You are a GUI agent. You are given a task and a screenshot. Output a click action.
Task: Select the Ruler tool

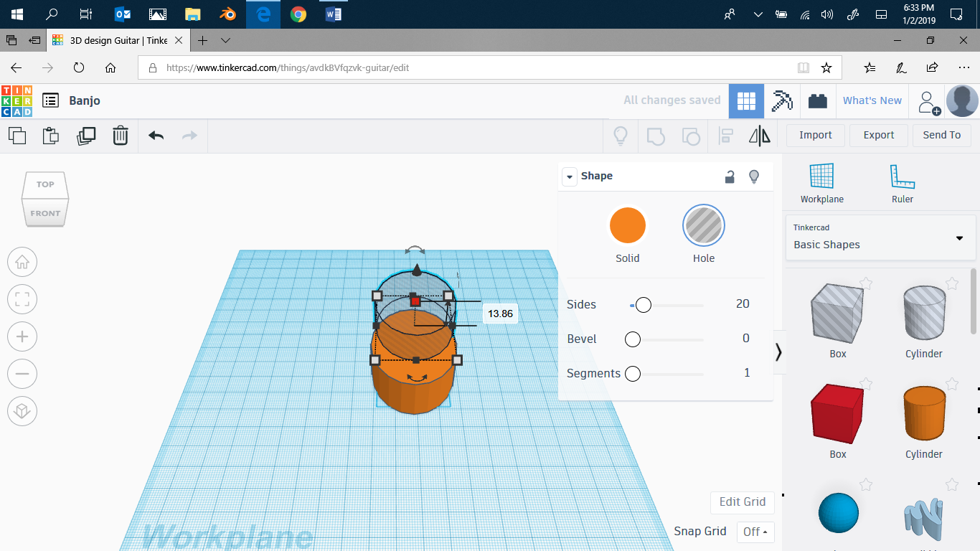coord(903,184)
